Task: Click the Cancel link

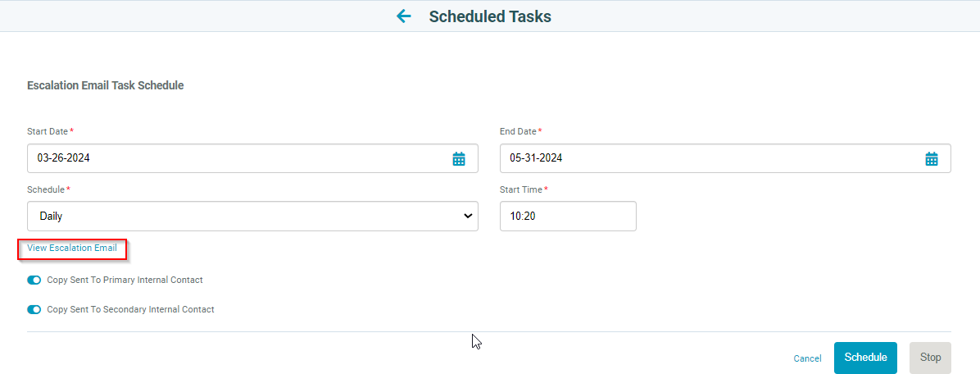Action: coord(807,358)
